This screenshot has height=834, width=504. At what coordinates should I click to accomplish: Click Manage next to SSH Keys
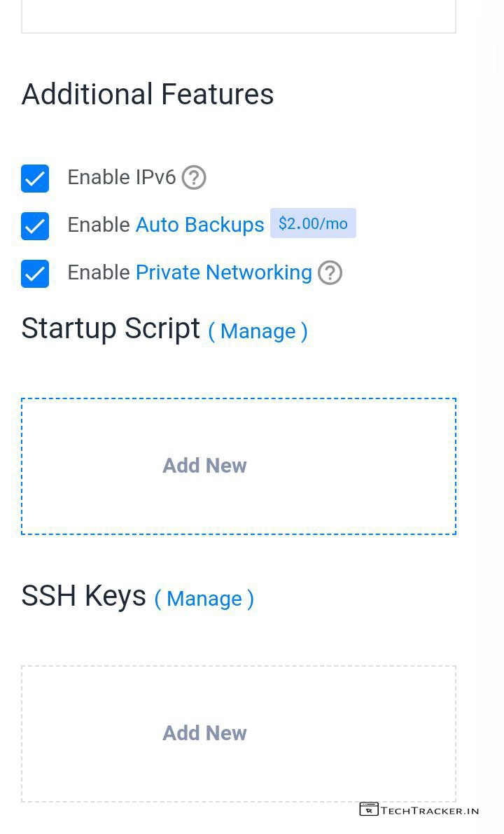(204, 599)
